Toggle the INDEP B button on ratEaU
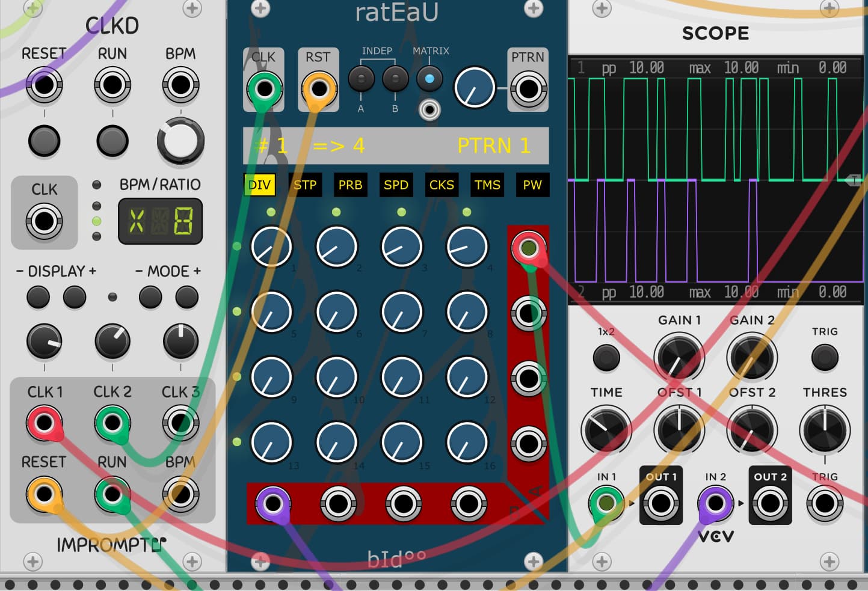 [395, 79]
